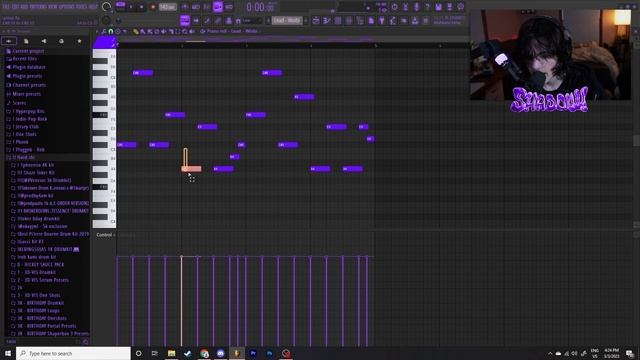
Task: Click the speaker playback icon in piano roll toolbar
Action: 191,31
